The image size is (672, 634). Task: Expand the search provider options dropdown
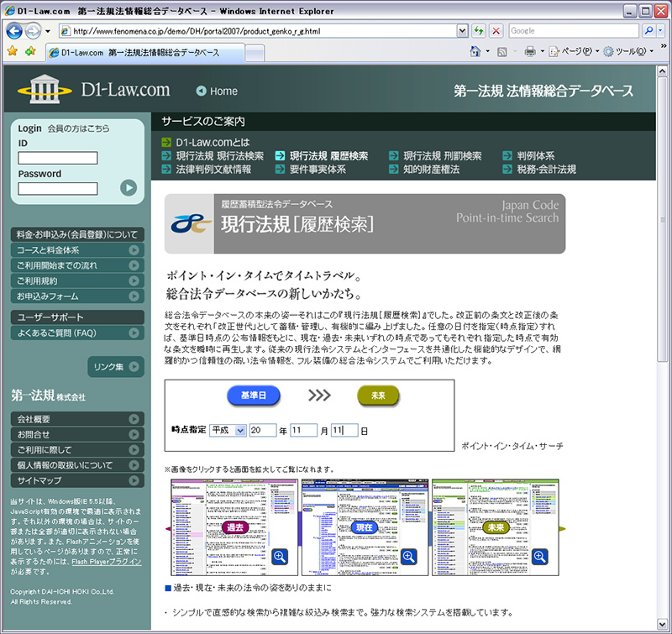tap(660, 30)
